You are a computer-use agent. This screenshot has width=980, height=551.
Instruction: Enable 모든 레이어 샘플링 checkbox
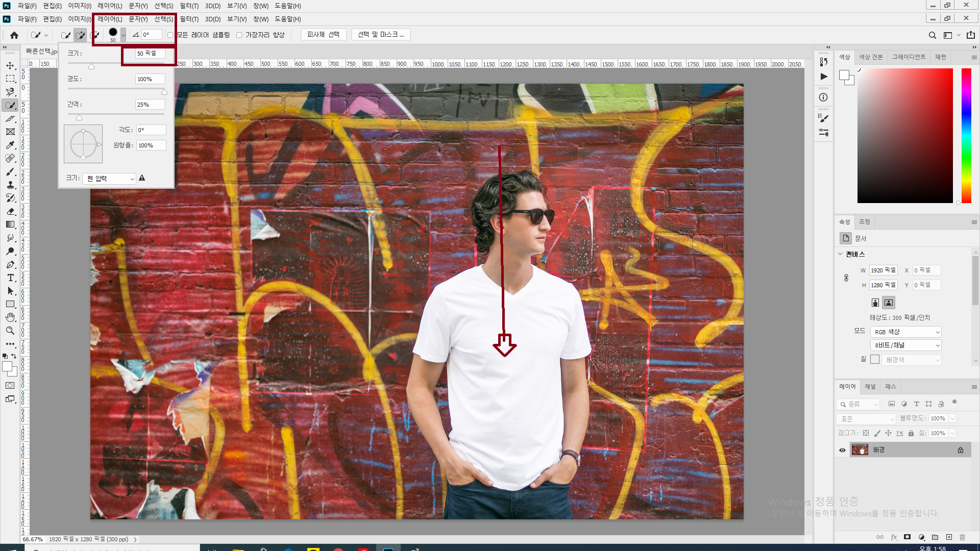[170, 35]
